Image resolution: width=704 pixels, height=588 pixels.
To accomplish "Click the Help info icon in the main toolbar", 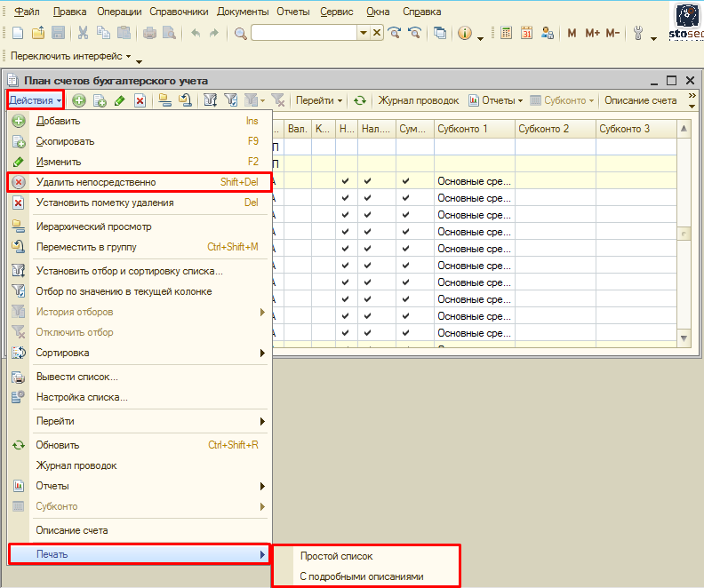I will click(464, 33).
